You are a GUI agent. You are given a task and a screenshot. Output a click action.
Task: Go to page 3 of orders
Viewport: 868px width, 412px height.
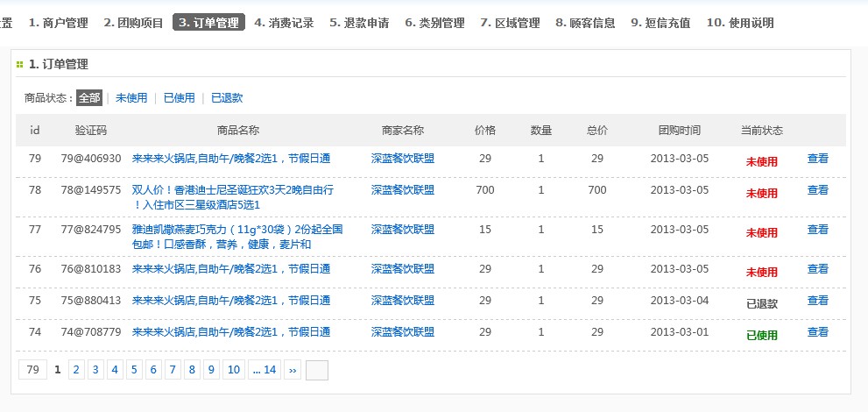[95, 369]
